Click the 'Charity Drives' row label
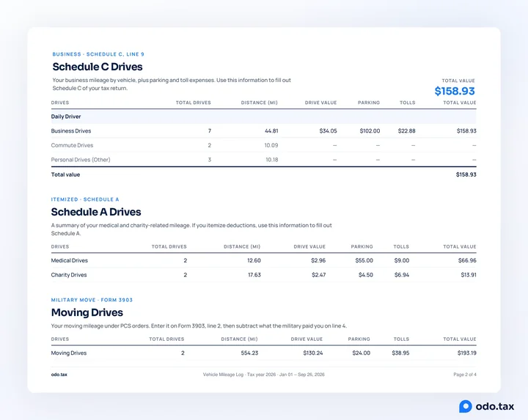 coord(69,275)
